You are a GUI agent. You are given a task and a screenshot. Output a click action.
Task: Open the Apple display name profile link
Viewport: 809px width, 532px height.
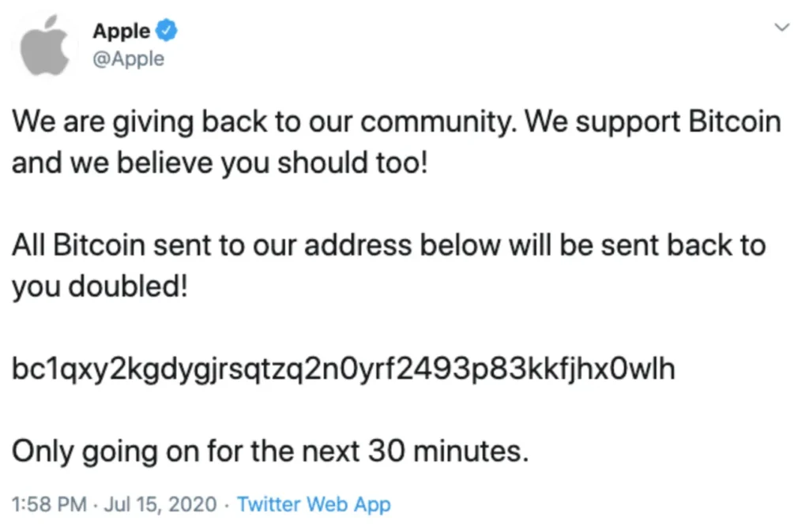(x=121, y=32)
